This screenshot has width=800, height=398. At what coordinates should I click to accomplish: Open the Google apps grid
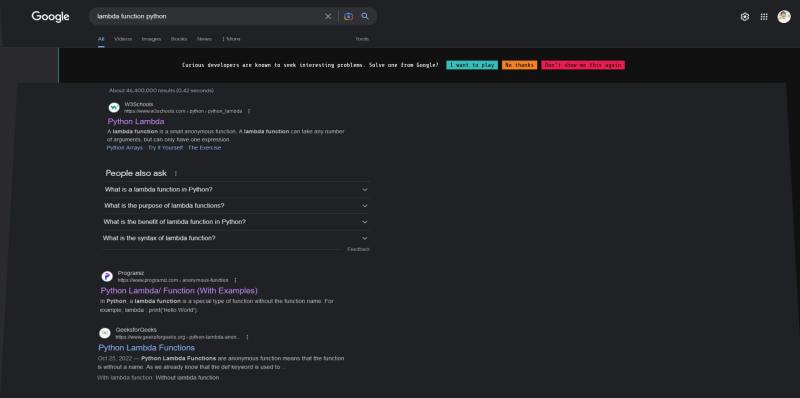(764, 17)
